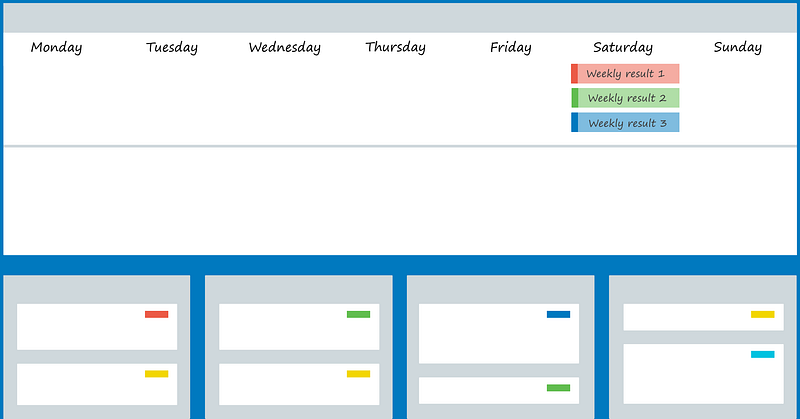Click the yellow tag below the red-tagged card
This screenshot has width=800, height=419.
coord(156,373)
